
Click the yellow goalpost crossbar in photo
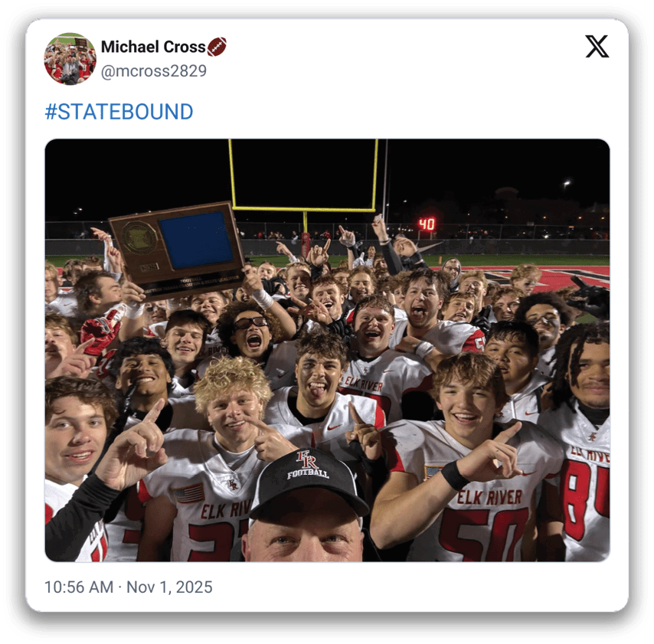[x=304, y=208]
